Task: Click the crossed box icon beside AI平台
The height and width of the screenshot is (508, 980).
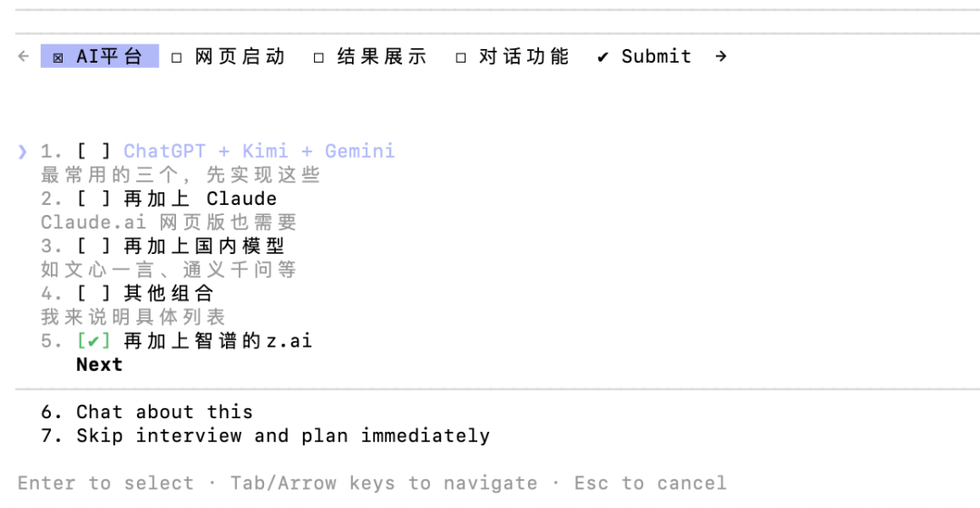Action: 58,57
